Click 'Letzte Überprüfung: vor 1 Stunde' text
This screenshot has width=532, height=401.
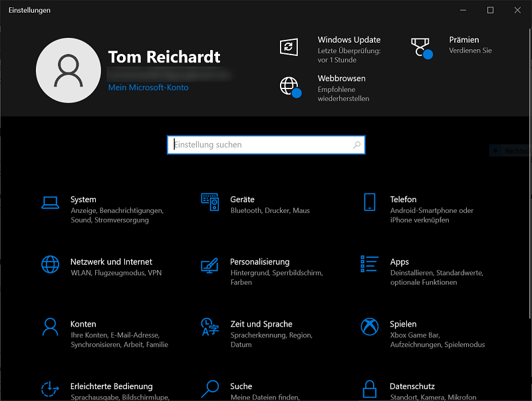[348, 55]
